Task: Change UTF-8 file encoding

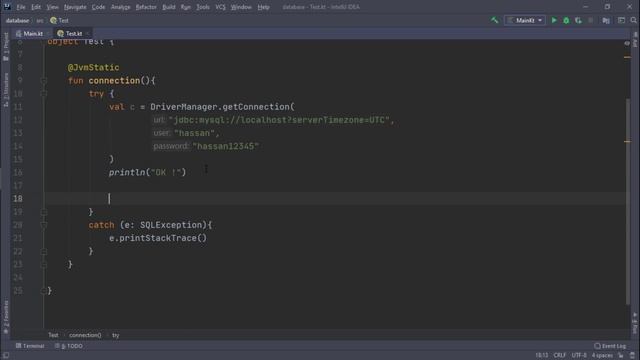Action: [579, 356]
